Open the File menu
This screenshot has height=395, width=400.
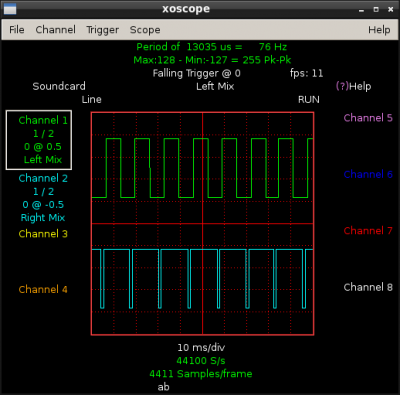17,30
